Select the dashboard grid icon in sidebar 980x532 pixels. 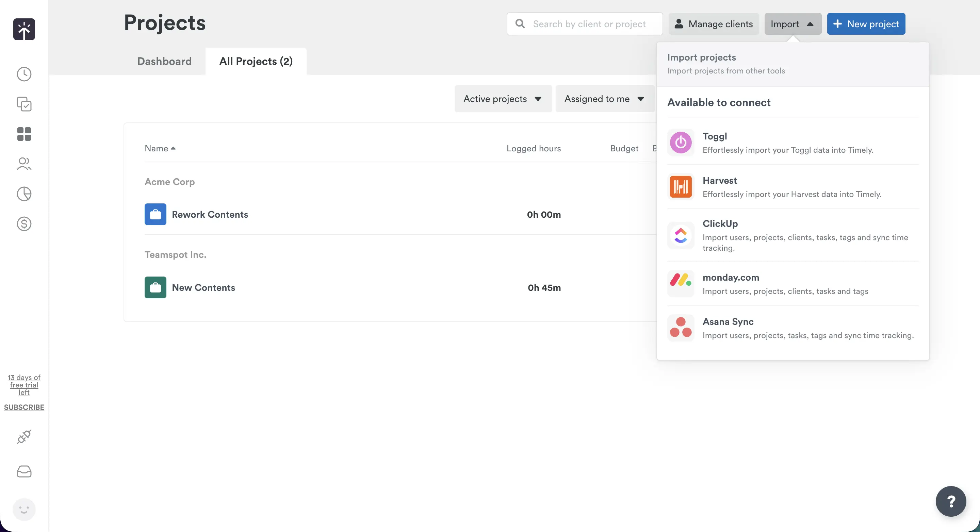24,134
